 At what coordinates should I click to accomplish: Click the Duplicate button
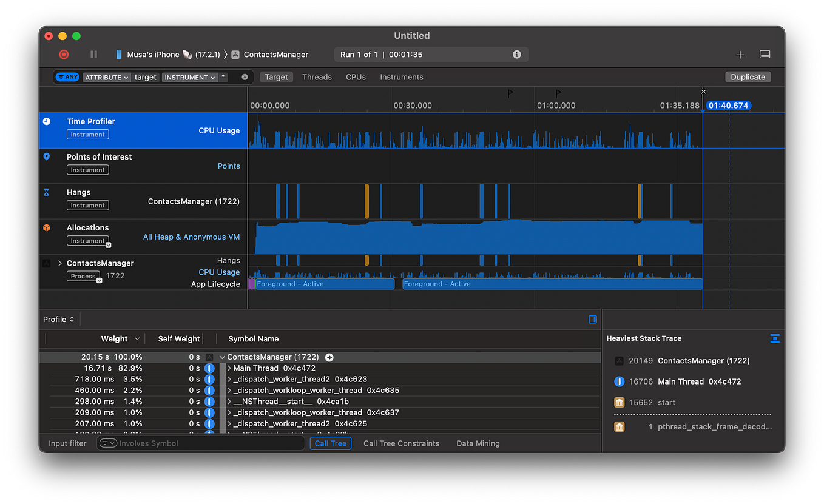point(748,76)
